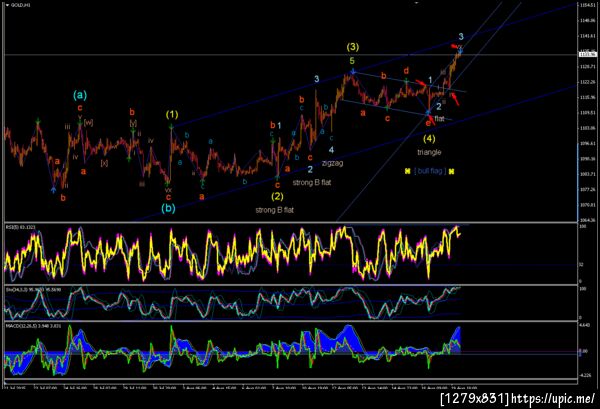The image size is (600, 409).
Task: Select the cyan '(b)' wave label
Action: [x=168, y=208]
